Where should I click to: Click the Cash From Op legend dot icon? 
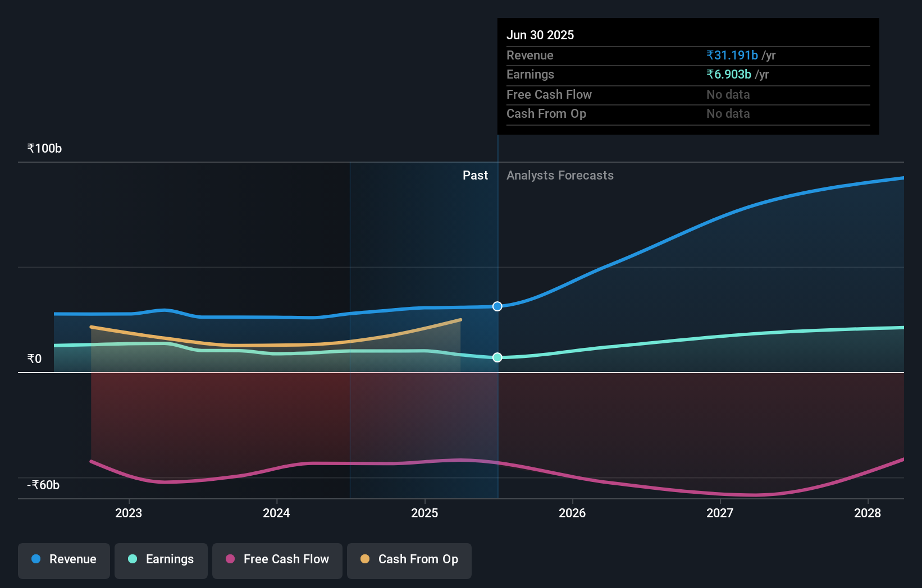pos(365,559)
